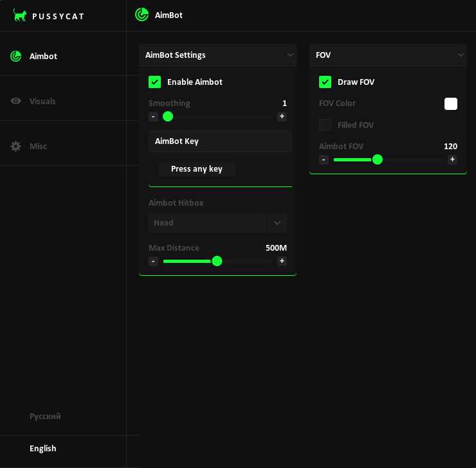Open the Aimbot Hitbox Head dropdown
The image size is (476, 468).
pyautogui.click(x=277, y=222)
